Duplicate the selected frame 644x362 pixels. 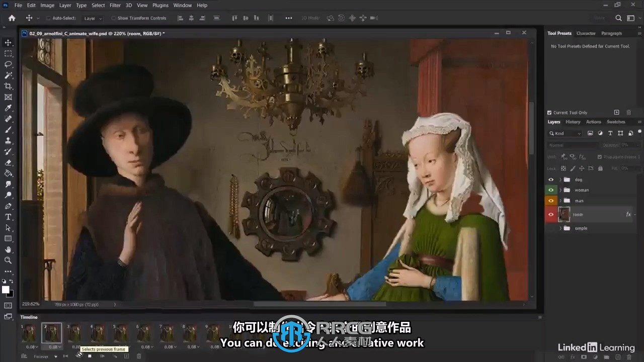[126, 356]
